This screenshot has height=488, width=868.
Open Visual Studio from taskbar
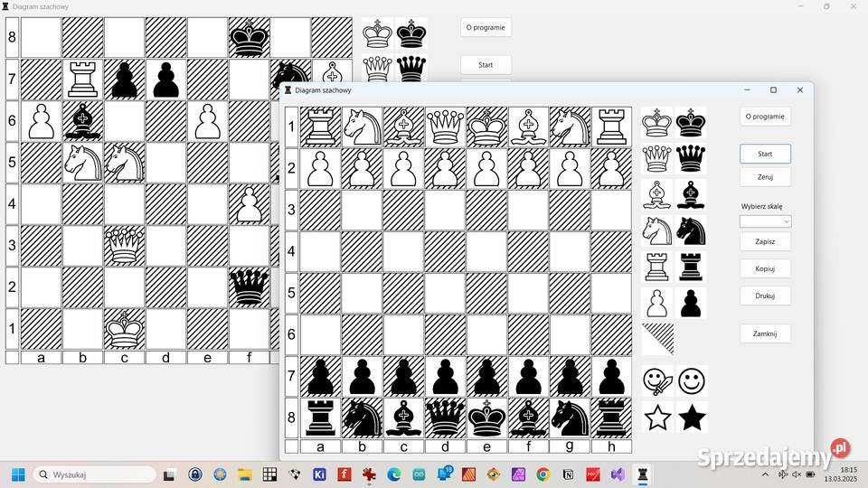(x=618, y=474)
